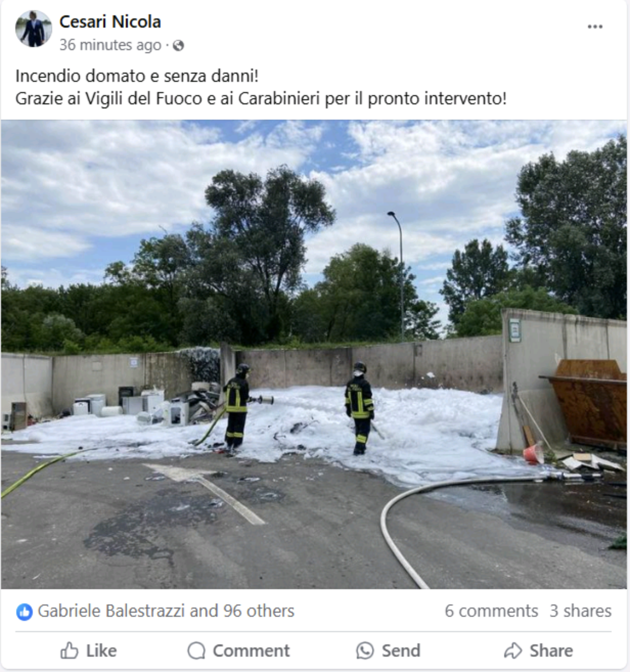This screenshot has height=672, width=630.
Task: Open Cesari Nicola's profile name link
Action: coord(110,21)
